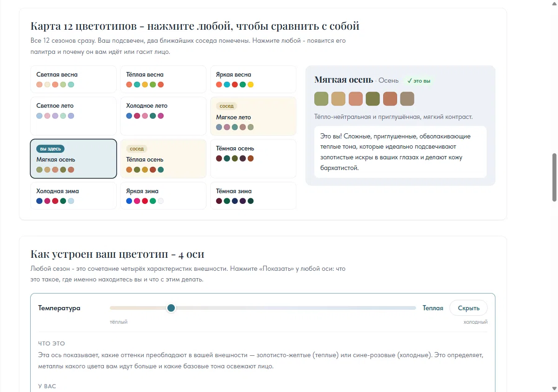Open the Яркая зима season card

point(163,196)
